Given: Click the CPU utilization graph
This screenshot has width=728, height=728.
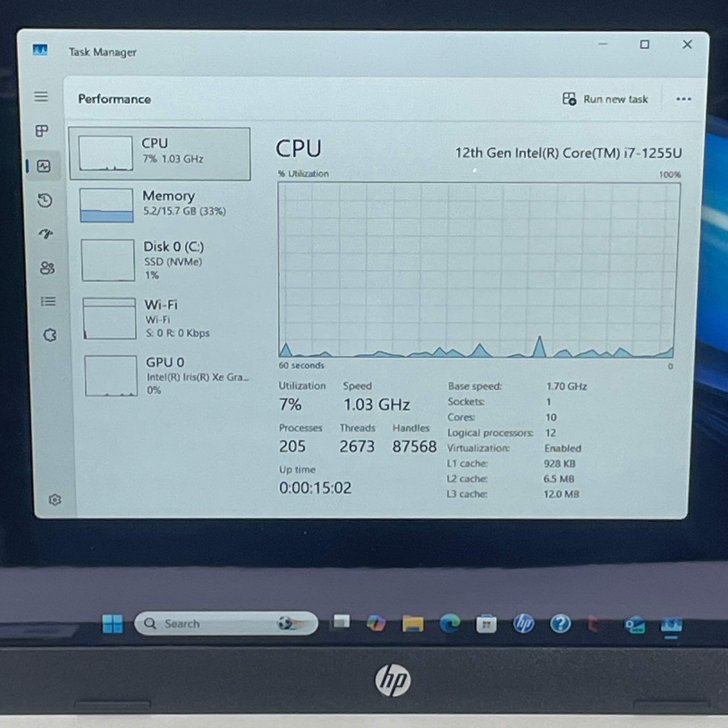Looking at the screenshot, I should (x=479, y=270).
